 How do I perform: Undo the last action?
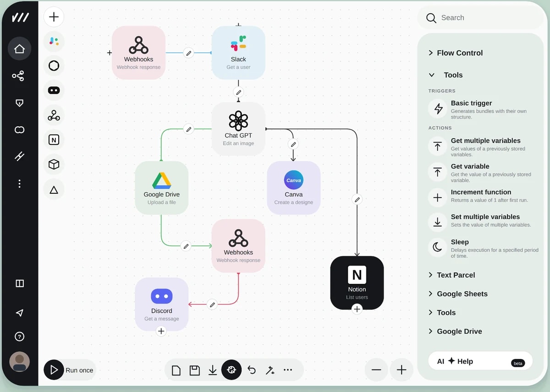click(251, 370)
